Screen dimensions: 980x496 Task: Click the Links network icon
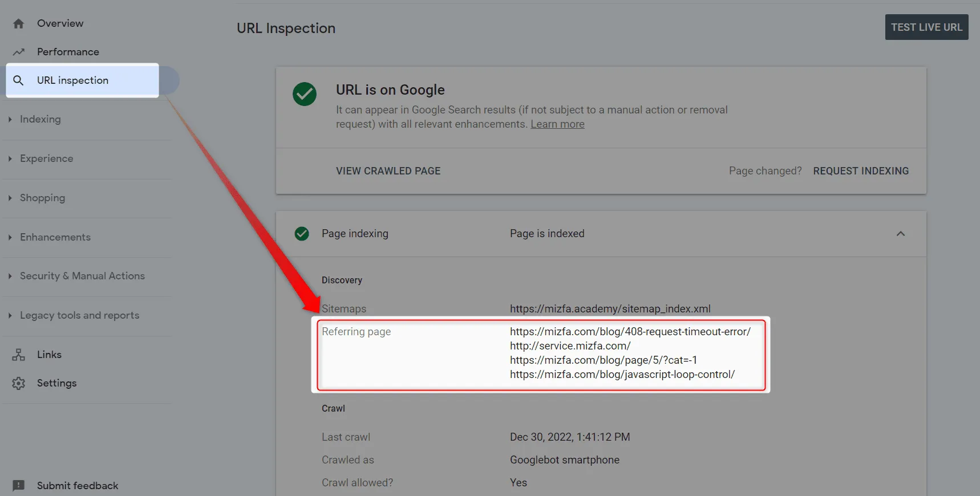tap(19, 355)
